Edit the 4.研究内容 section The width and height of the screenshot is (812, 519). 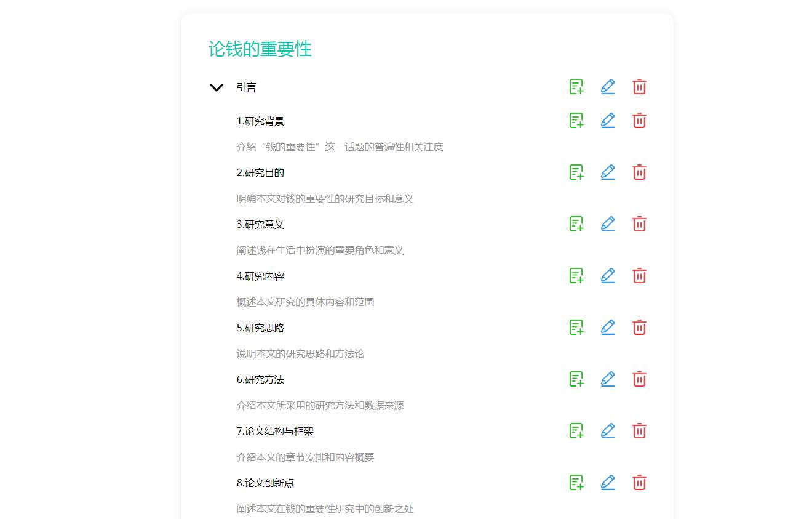(608, 276)
